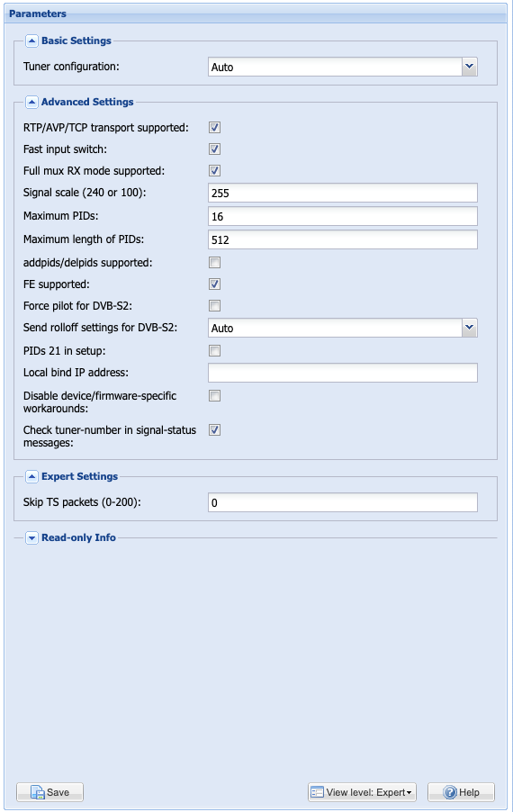This screenshot has width=513, height=812.
Task: Collapse the Advanced Settings section
Action: pos(31,102)
